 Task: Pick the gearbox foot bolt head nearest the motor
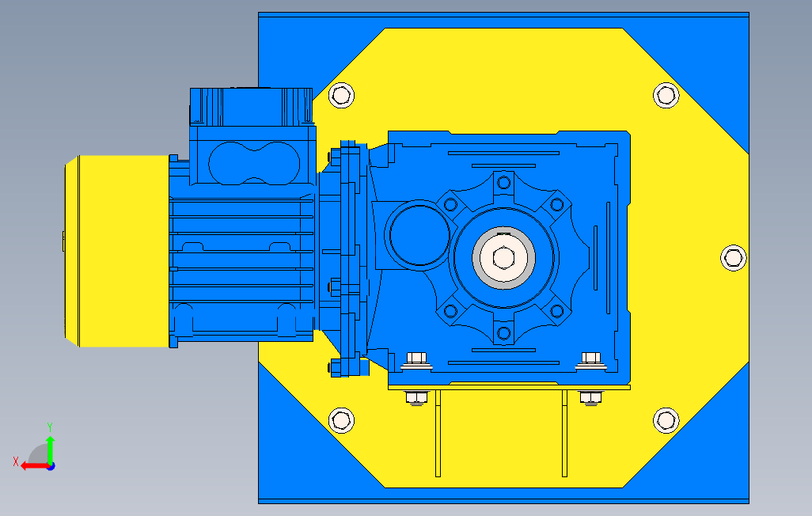[416, 359]
